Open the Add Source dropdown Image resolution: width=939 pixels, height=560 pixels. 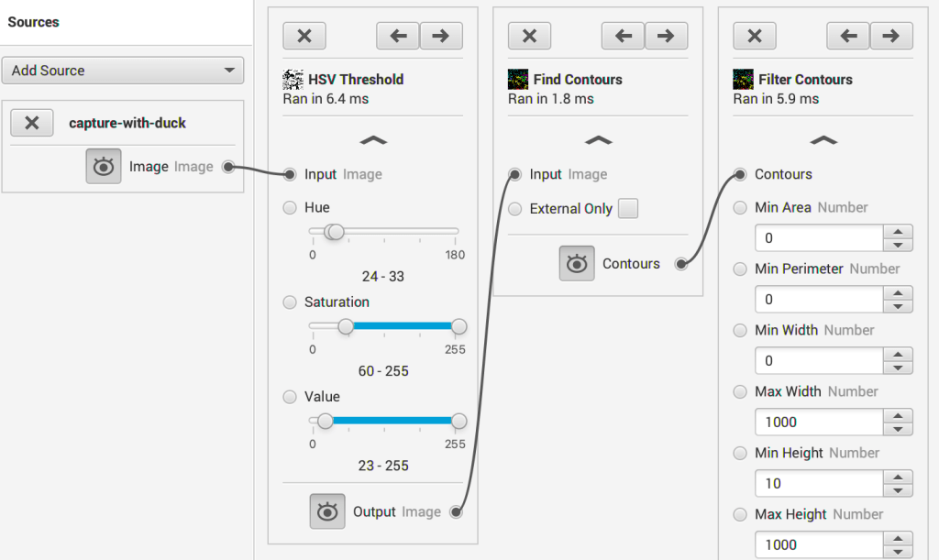(123, 71)
